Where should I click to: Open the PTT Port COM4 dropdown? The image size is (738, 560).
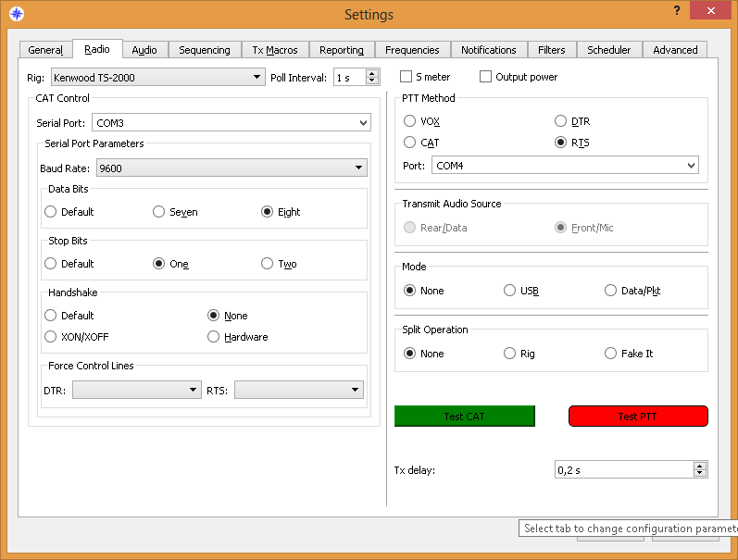(x=564, y=166)
